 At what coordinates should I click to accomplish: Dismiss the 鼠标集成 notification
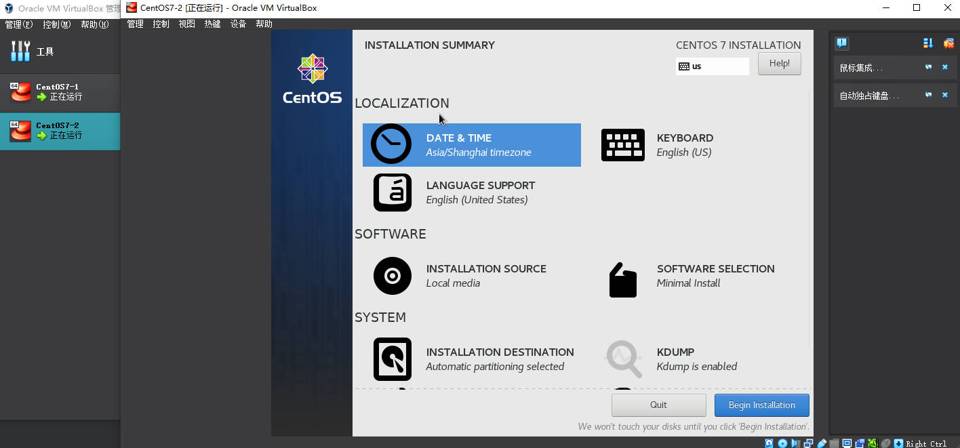click(x=945, y=67)
